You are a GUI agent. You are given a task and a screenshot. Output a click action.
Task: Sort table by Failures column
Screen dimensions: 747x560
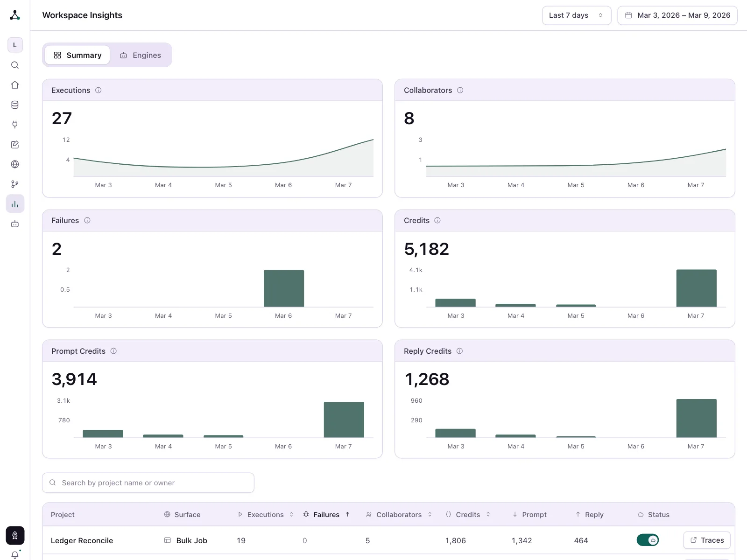[x=326, y=514]
